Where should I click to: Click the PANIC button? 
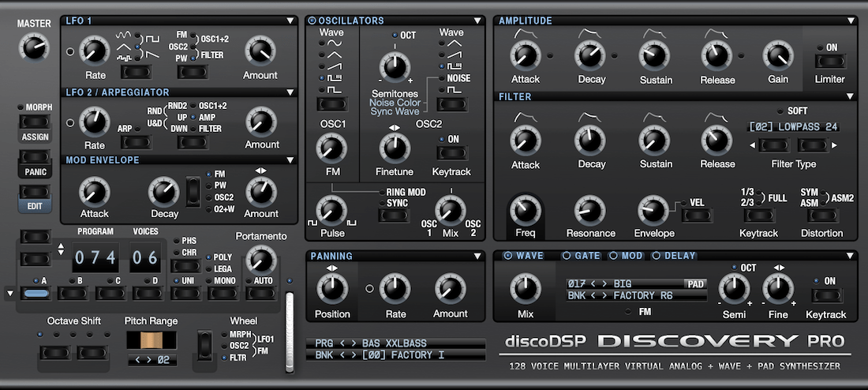click(x=34, y=157)
